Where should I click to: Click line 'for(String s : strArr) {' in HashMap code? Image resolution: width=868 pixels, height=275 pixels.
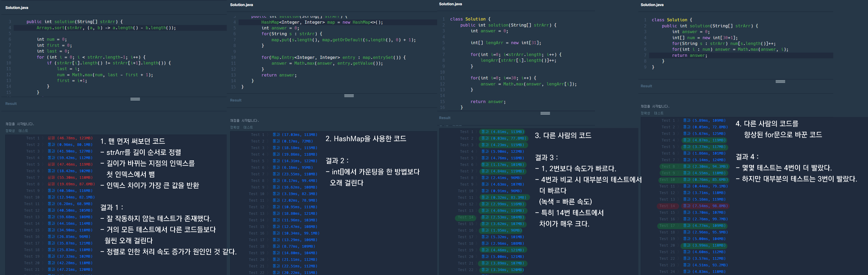292,34
